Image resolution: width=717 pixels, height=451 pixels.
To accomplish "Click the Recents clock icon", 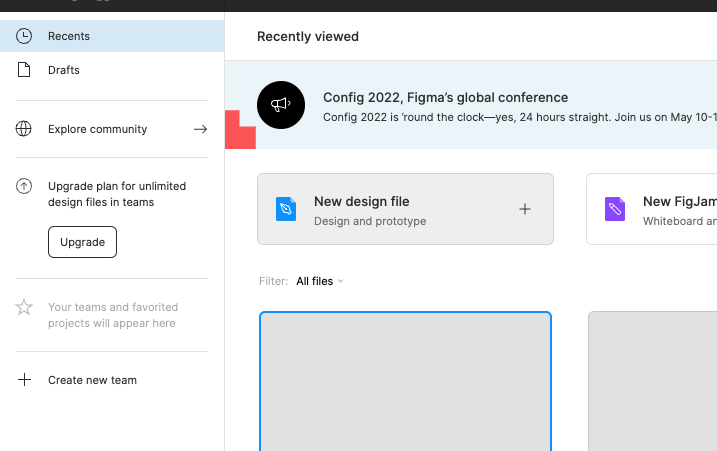I will click(x=24, y=36).
